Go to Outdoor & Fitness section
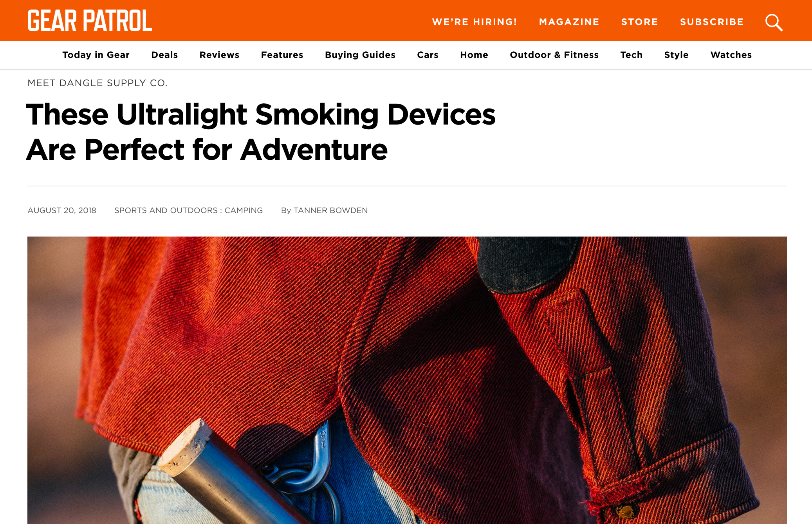Screen dimensions: 812x524 tap(554, 55)
